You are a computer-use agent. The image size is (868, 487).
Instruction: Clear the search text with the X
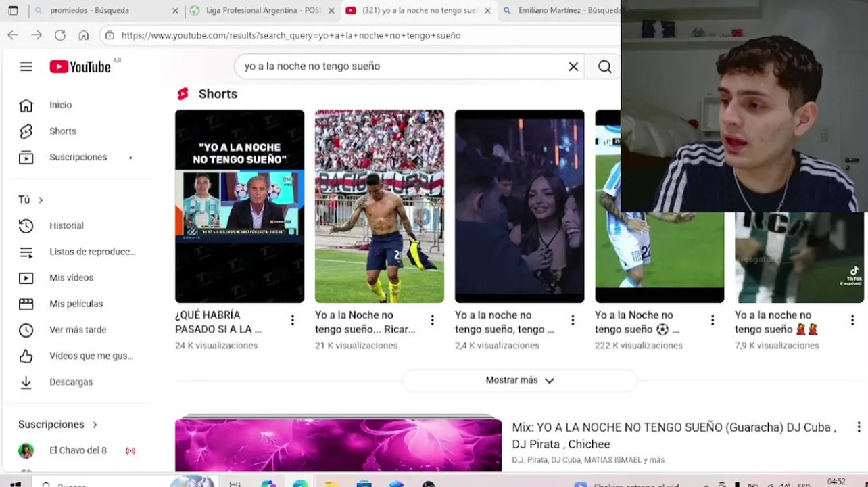(x=573, y=66)
